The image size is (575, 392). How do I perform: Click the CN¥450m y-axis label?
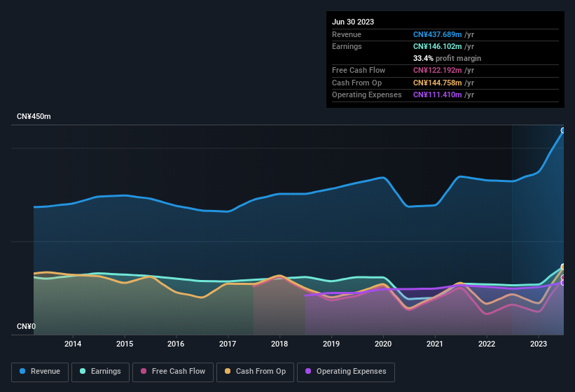(34, 116)
